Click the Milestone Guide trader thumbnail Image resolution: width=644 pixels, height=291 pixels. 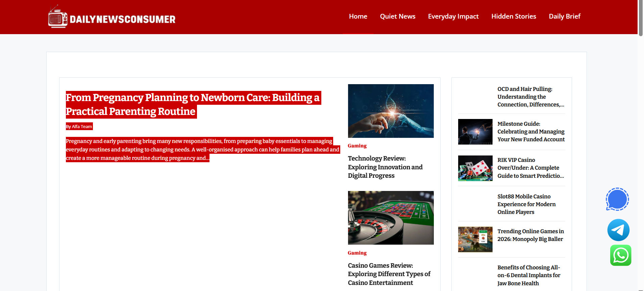click(x=475, y=132)
